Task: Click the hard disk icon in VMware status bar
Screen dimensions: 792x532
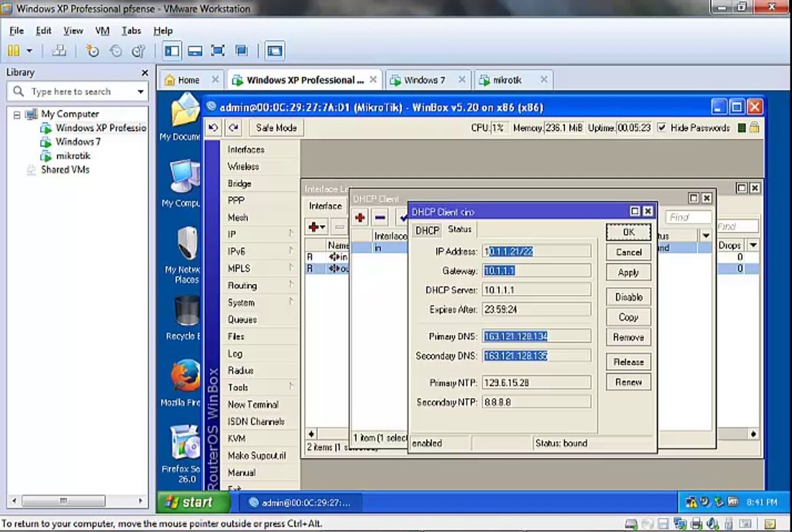Action: click(630, 523)
